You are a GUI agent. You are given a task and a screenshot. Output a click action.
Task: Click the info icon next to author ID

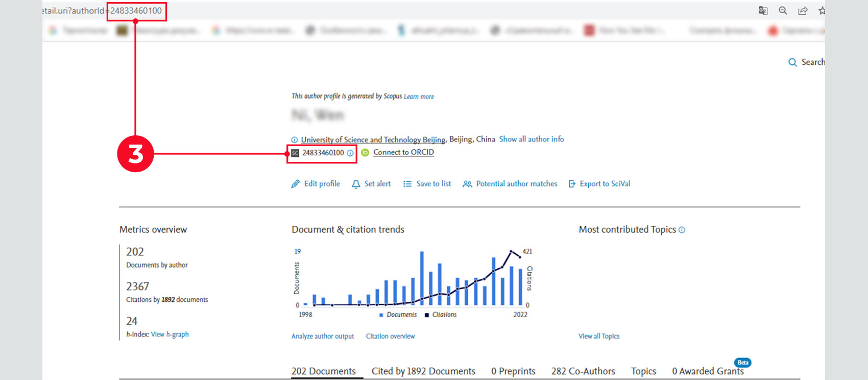(x=350, y=153)
